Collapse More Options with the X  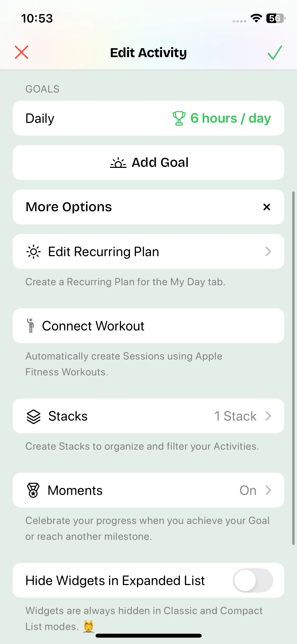[x=267, y=207]
